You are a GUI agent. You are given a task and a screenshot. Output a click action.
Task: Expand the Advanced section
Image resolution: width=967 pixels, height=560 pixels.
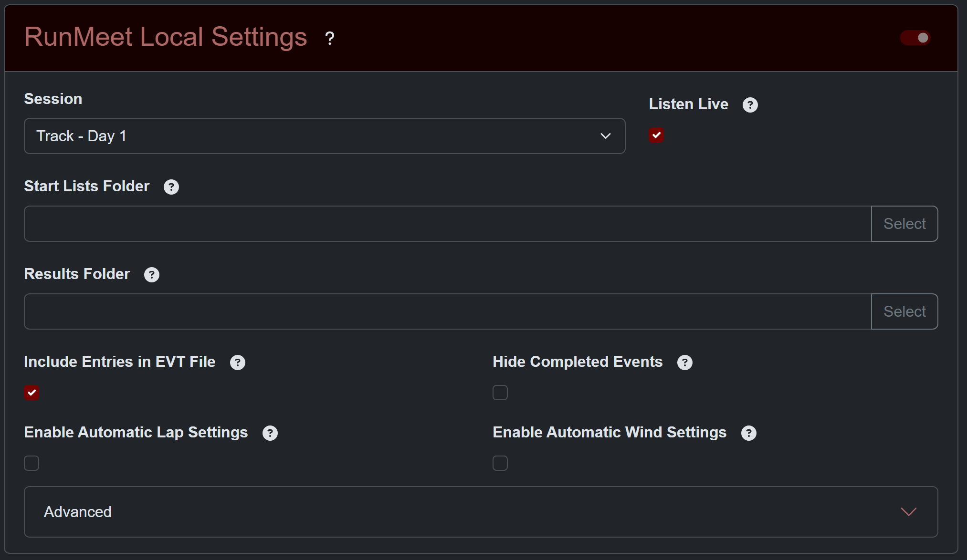coord(481,512)
